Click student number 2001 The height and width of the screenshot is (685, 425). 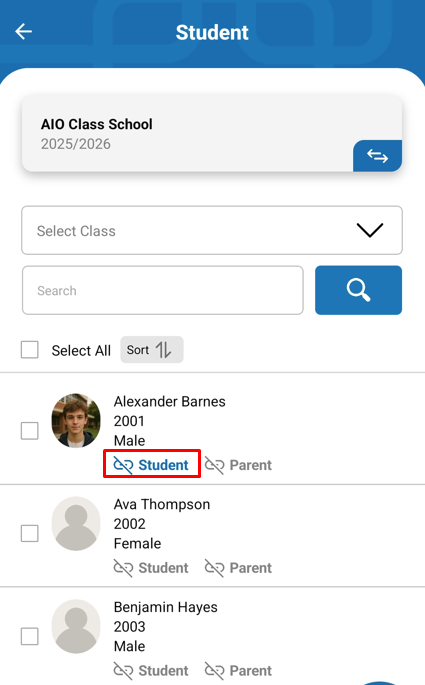[x=129, y=421]
